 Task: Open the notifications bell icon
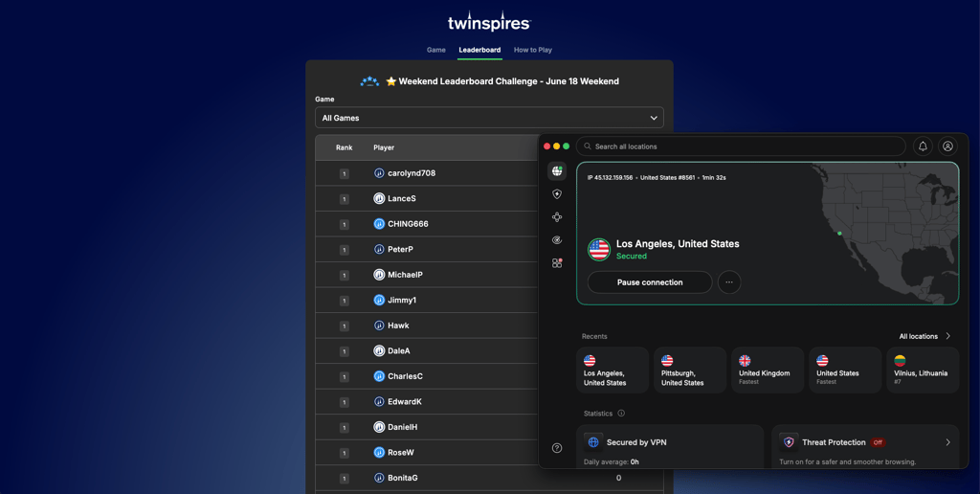923,146
